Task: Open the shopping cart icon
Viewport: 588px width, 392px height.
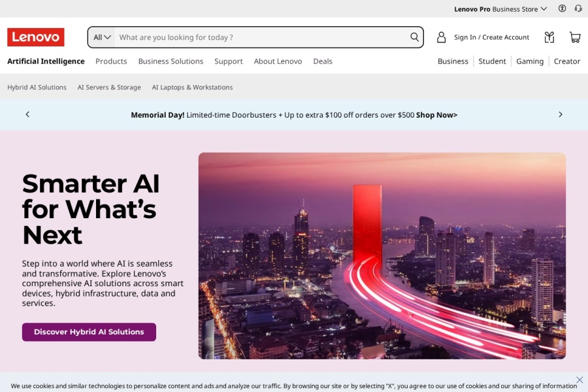Action: [575, 37]
